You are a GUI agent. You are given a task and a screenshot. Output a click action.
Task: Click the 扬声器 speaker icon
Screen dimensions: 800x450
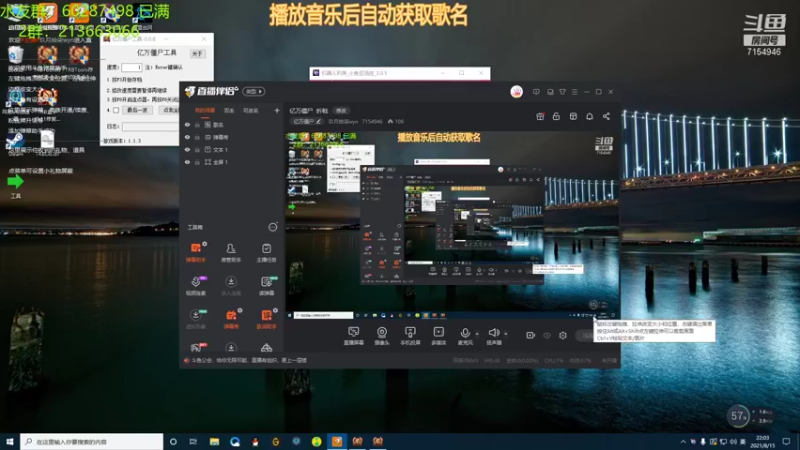click(493, 333)
